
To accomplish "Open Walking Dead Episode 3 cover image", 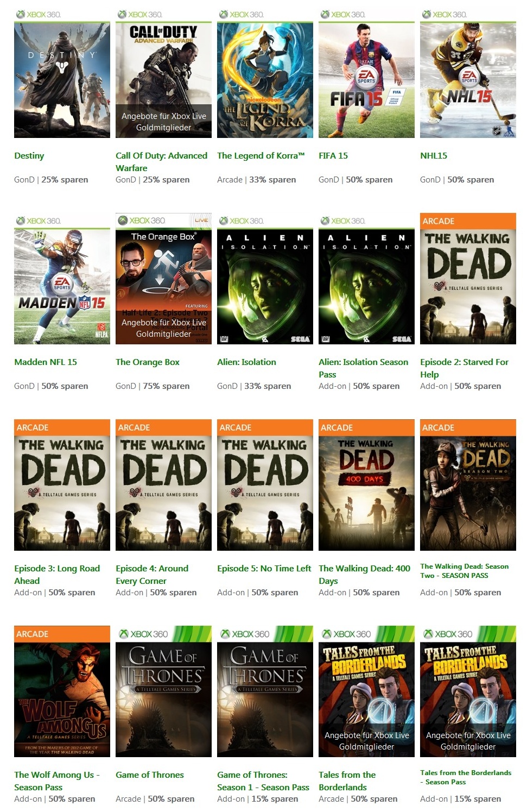I will click(x=62, y=485).
